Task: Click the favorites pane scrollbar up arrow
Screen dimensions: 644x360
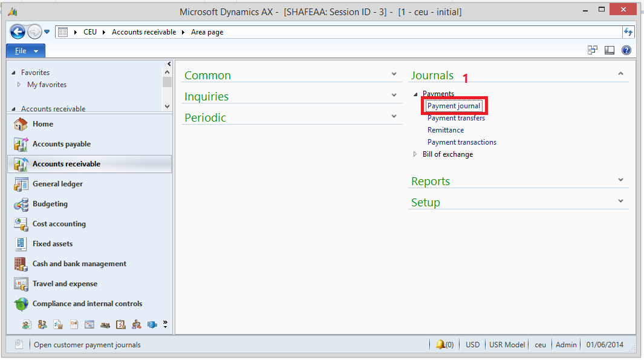Action: [x=167, y=73]
